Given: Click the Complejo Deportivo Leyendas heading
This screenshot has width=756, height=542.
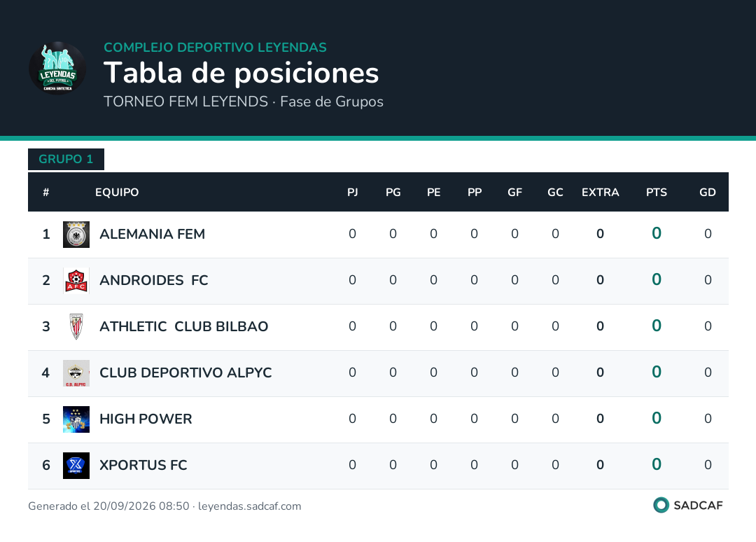Looking at the screenshot, I should point(215,47).
